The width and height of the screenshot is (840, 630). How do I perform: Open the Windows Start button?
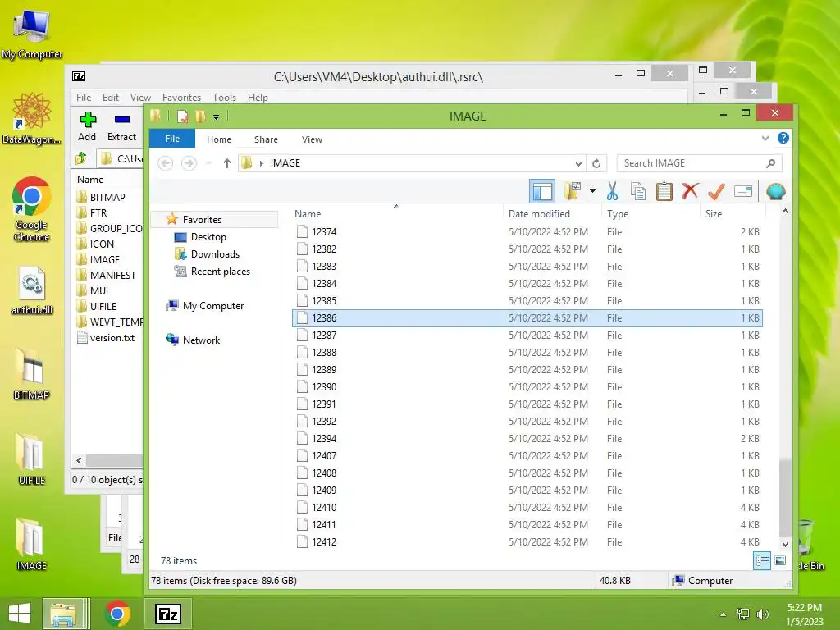coord(20,614)
